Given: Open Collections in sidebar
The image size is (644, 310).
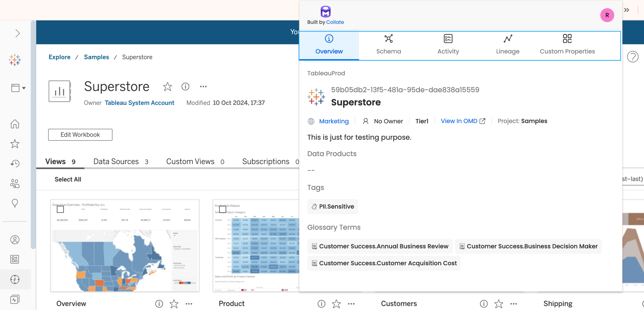Looking at the screenshot, I should [x=15, y=259].
